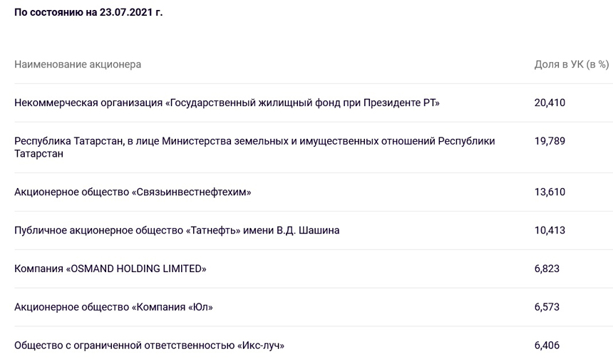This screenshot has width=613, height=364.
Task: Click the 'Связьинвестнефтехим' shareholder name
Action: (x=192, y=192)
